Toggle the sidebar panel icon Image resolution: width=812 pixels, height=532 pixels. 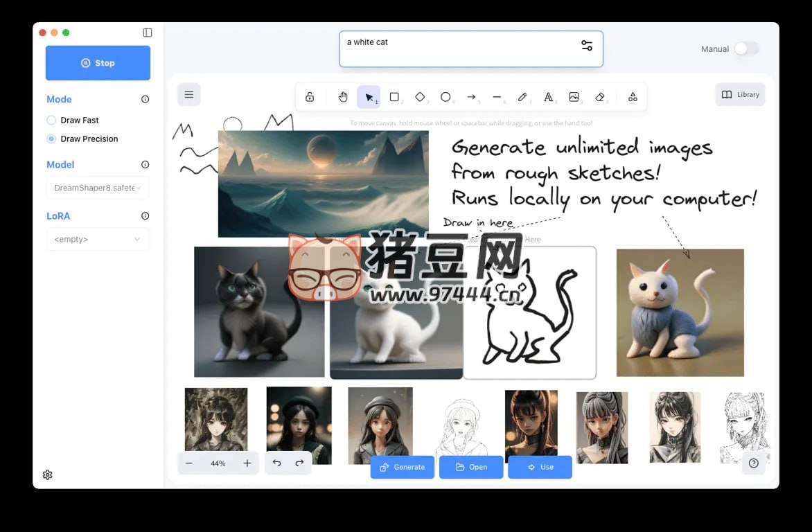click(148, 33)
